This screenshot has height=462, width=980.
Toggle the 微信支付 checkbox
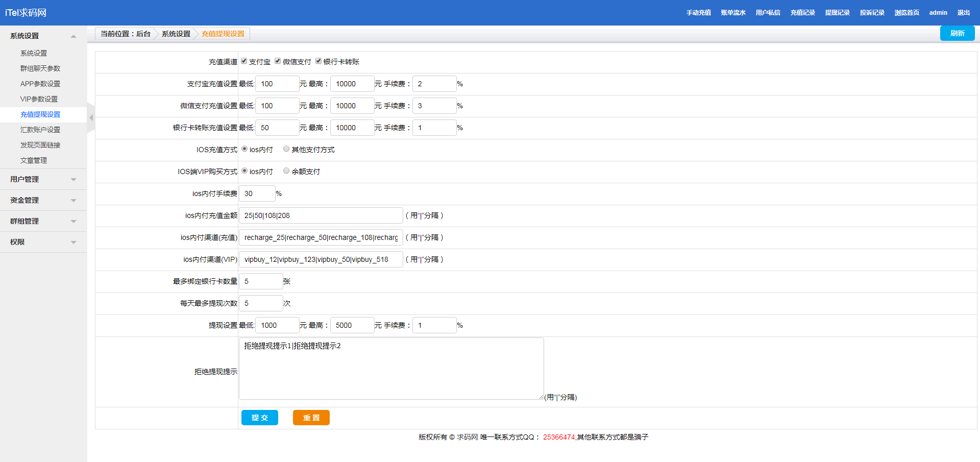(278, 61)
